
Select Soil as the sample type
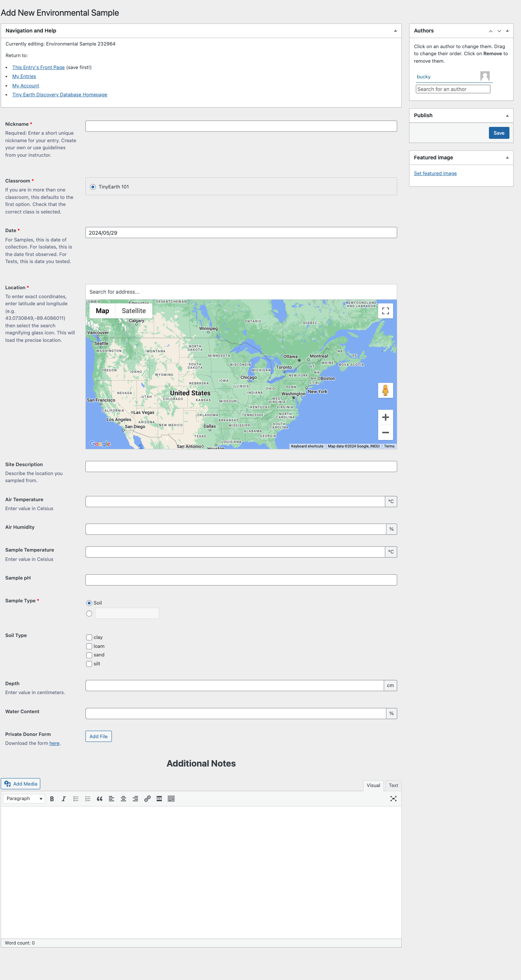point(89,603)
